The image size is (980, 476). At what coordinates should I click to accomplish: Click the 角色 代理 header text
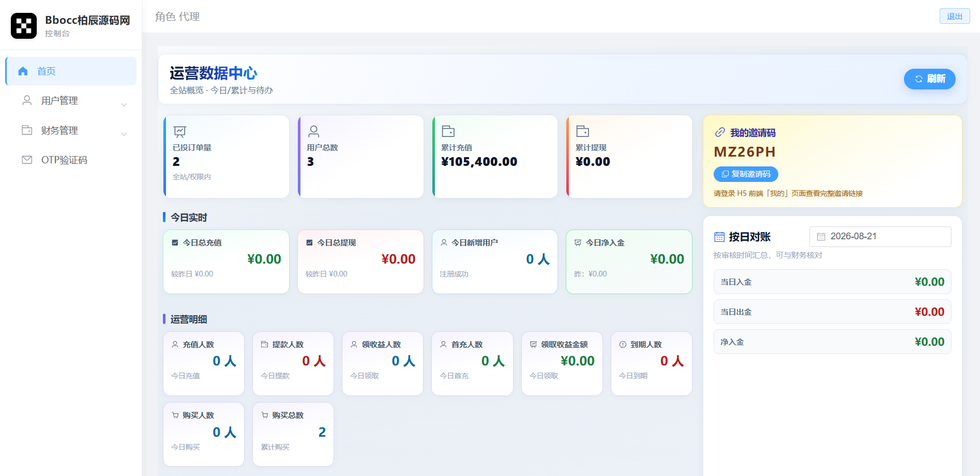point(177,17)
